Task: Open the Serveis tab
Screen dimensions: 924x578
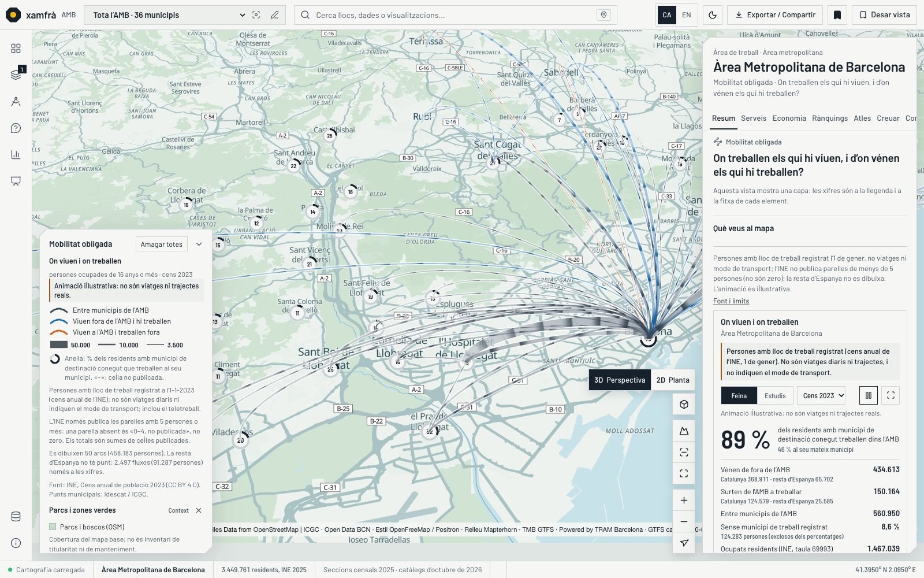Action: 754,118
